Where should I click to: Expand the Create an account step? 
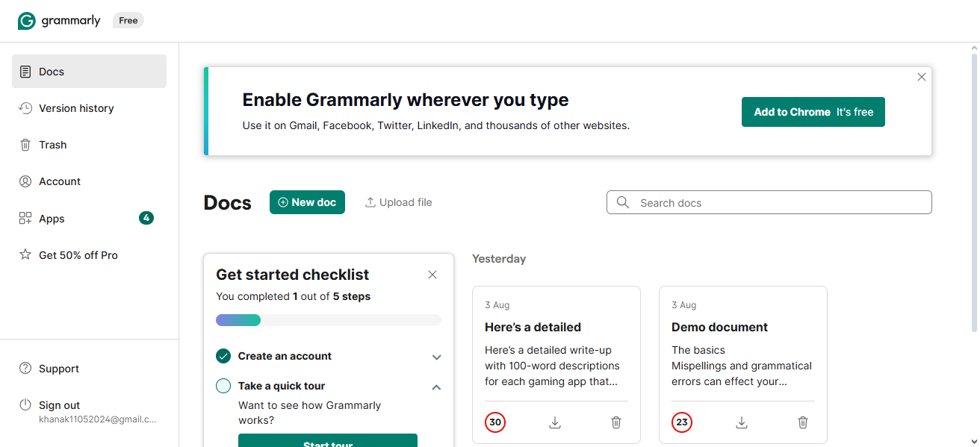(x=437, y=357)
